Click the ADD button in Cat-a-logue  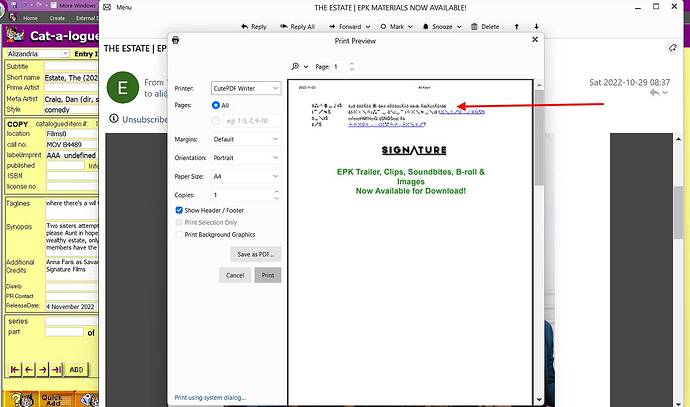76,370
